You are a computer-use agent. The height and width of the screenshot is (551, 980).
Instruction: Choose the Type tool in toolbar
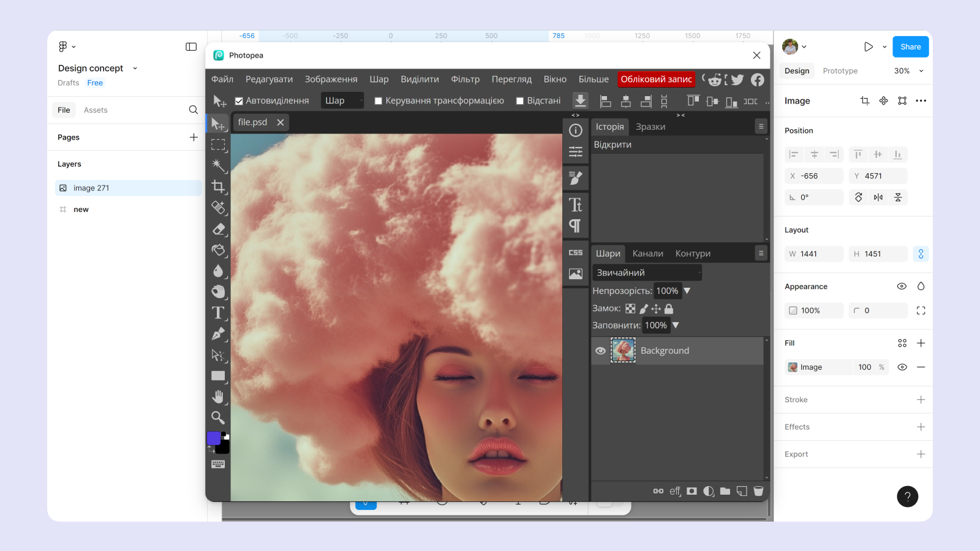tap(218, 313)
